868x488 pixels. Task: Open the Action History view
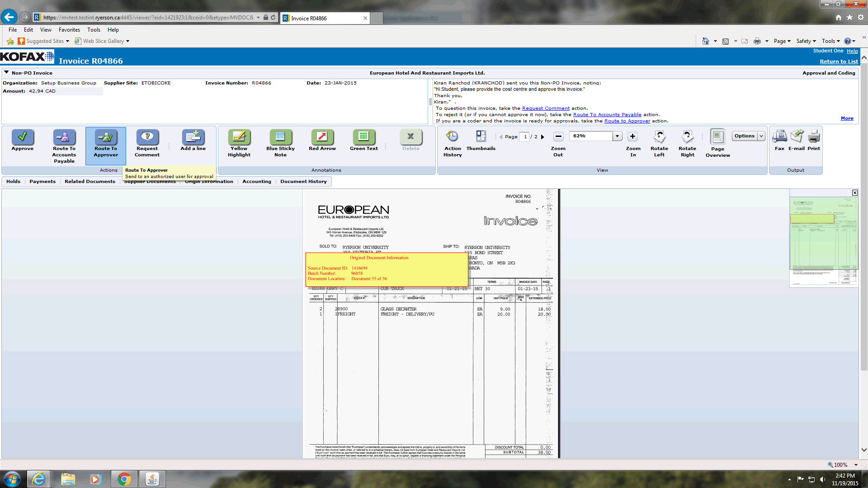coord(452,137)
